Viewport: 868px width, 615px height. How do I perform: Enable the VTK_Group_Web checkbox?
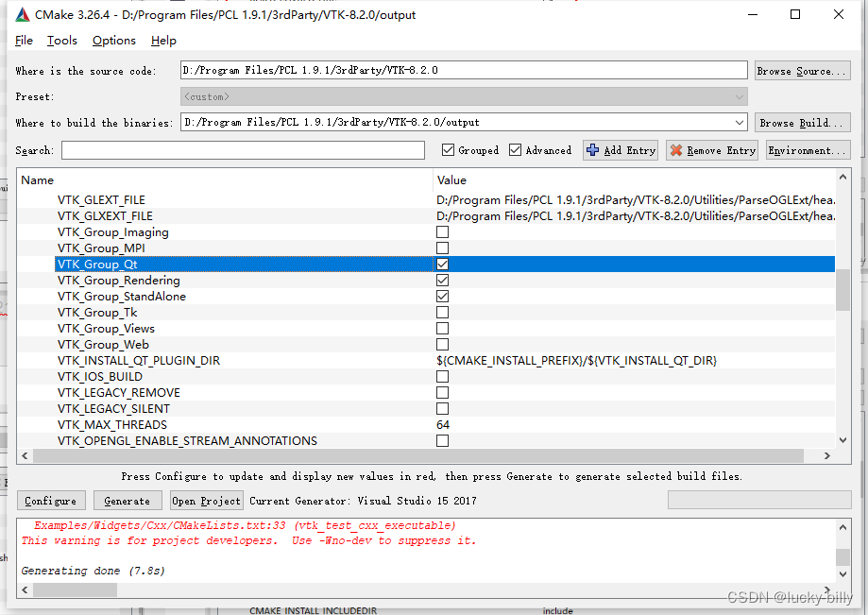442,344
